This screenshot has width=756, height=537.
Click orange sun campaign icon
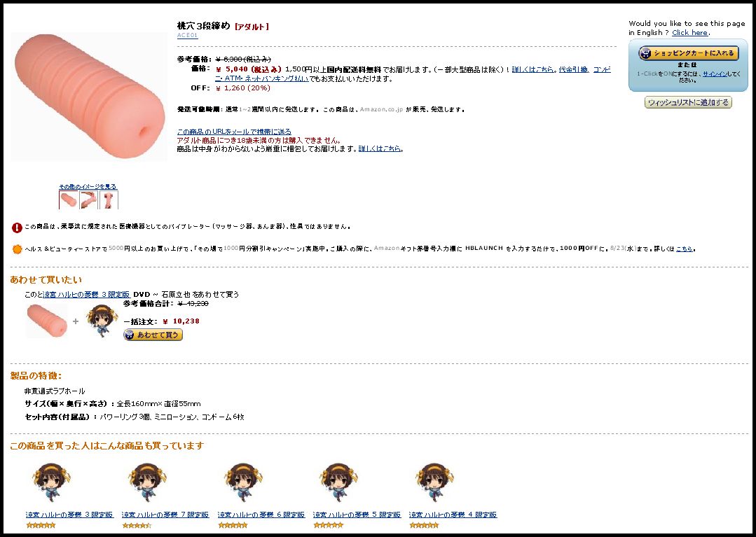tap(18, 249)
